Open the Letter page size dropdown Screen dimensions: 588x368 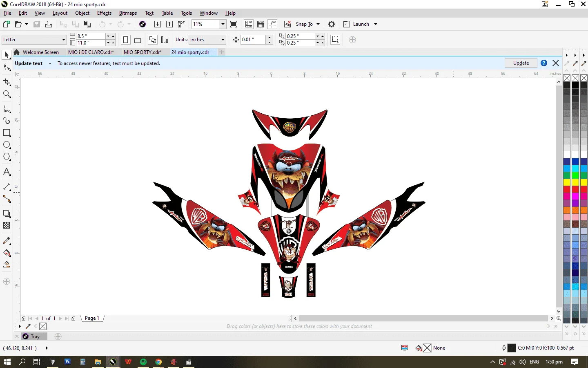(x=64, y=40)
